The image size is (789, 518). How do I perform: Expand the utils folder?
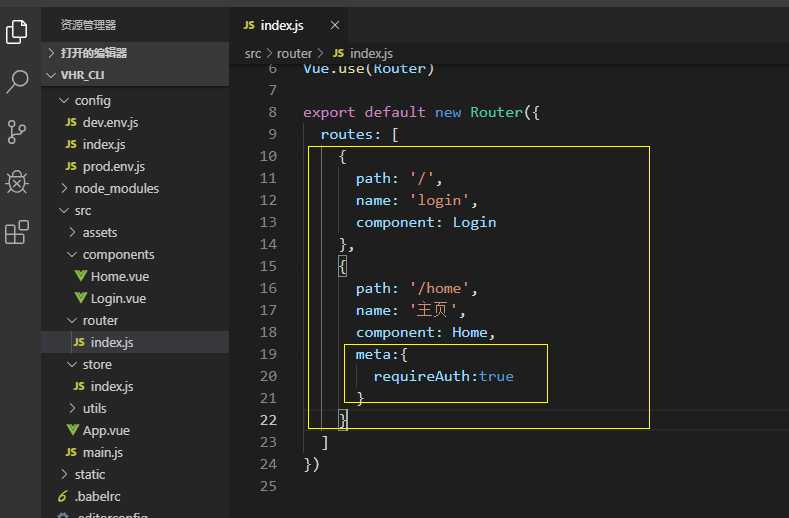coord(135,408)
